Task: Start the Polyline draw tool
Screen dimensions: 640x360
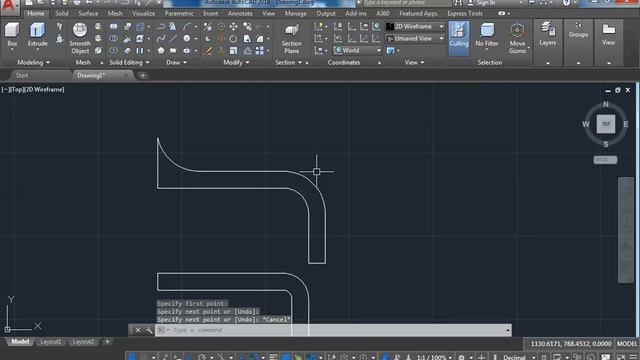Action: pyautogui.click(x=161, y=27)
